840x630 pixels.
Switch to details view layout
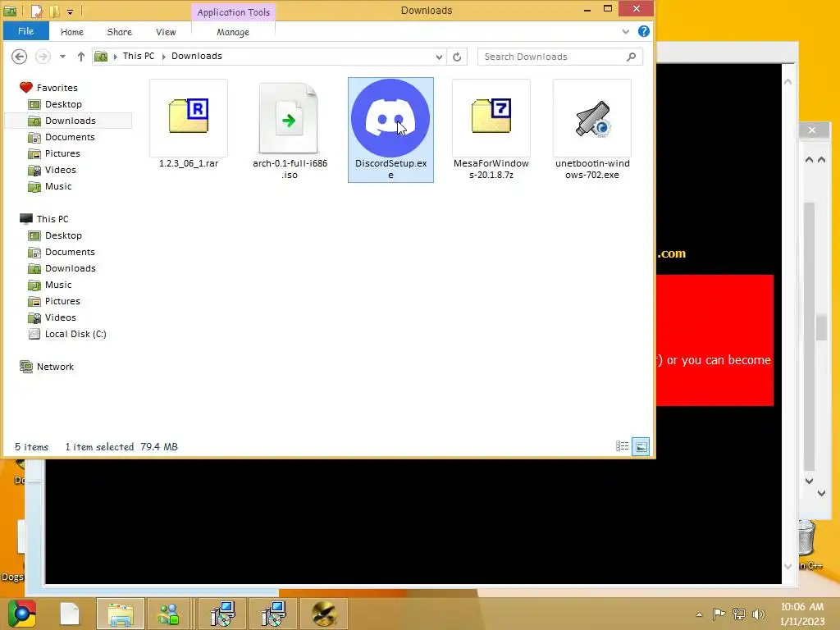pyautogui.click(x=622, y=446)
